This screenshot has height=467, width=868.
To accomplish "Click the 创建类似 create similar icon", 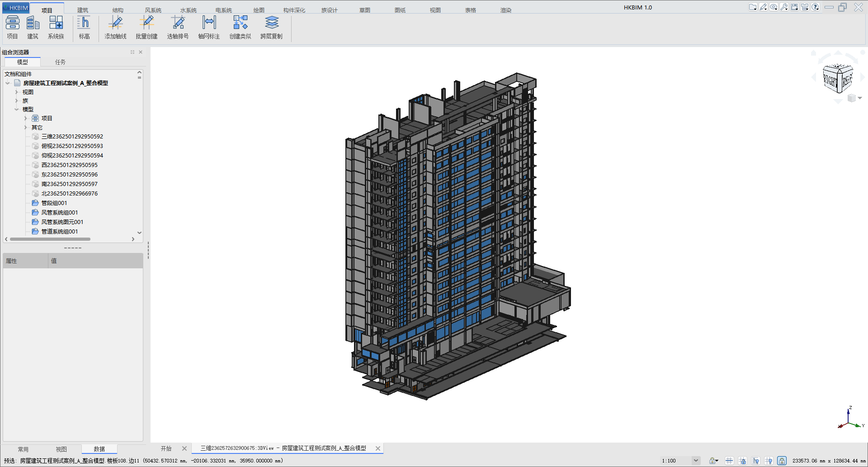I will pos(240,27).
